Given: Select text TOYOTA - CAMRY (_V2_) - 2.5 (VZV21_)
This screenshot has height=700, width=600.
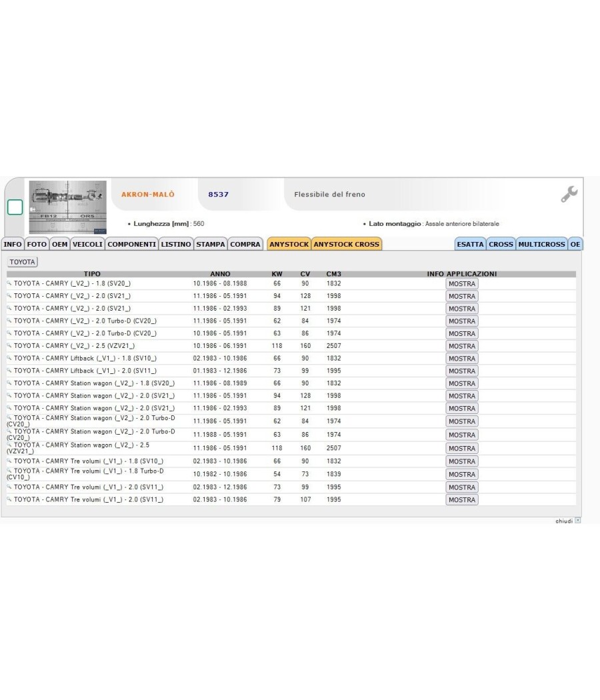Looking at the screenshot, I should (x=74, y=346).
